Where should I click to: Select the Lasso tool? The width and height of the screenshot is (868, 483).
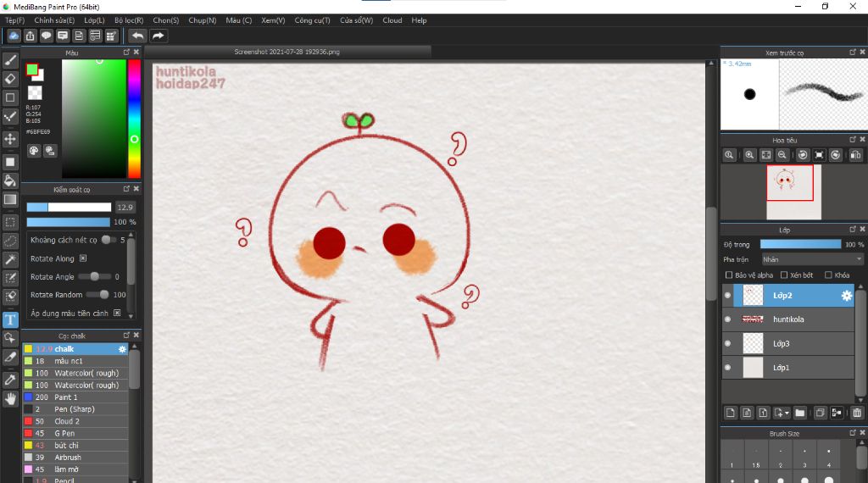point(10,241)
